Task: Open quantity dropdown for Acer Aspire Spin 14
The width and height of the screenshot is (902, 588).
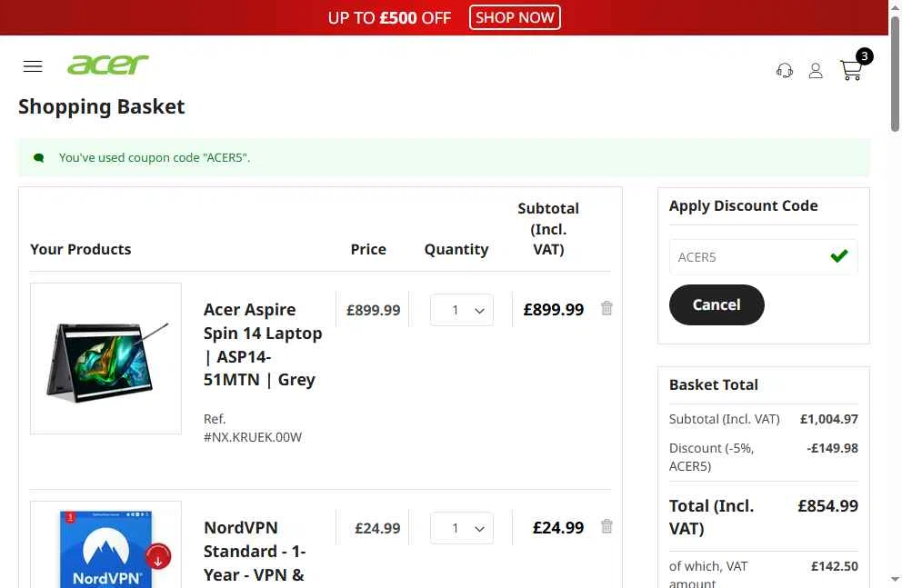Action: [461, 311]
